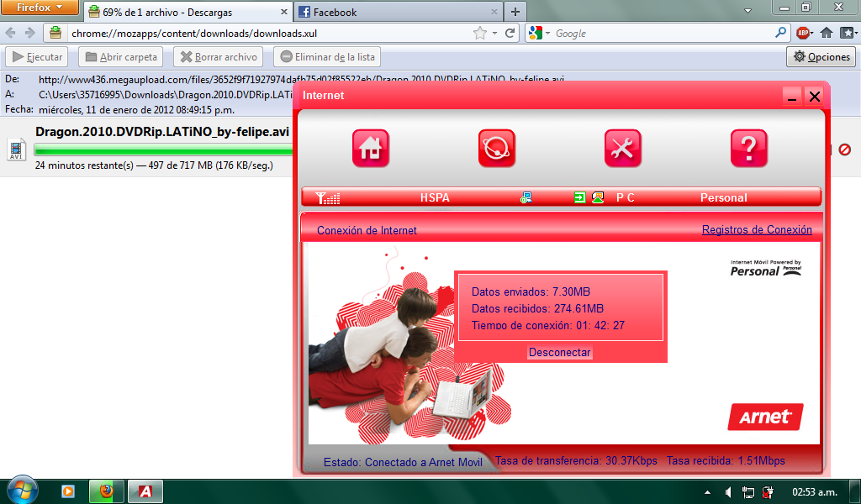Open the Windows Start orb
Viewport: 861px width, 504px height.
click(x=23, y=491)
